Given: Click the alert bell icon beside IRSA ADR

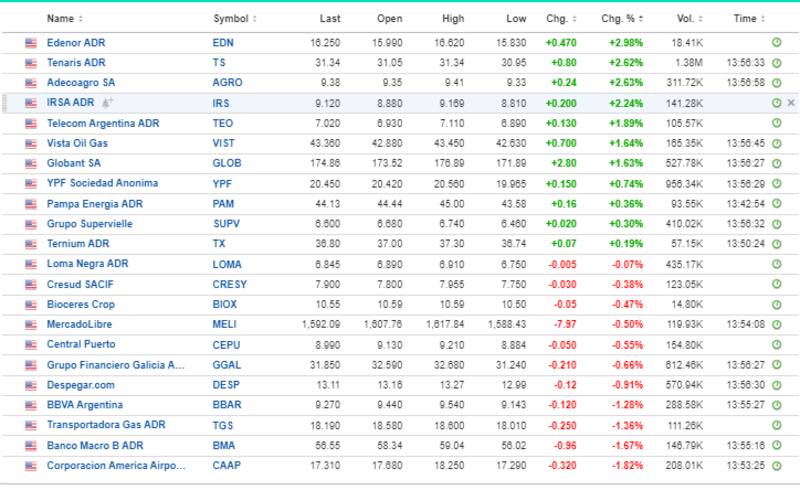Looking at the screenshot, I should point(107,103).
